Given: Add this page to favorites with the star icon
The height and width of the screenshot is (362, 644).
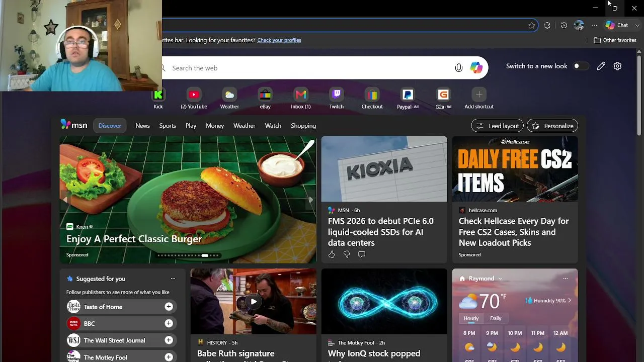Looking at the screenshot, I should pyautogui.click(x=532, y=25).
